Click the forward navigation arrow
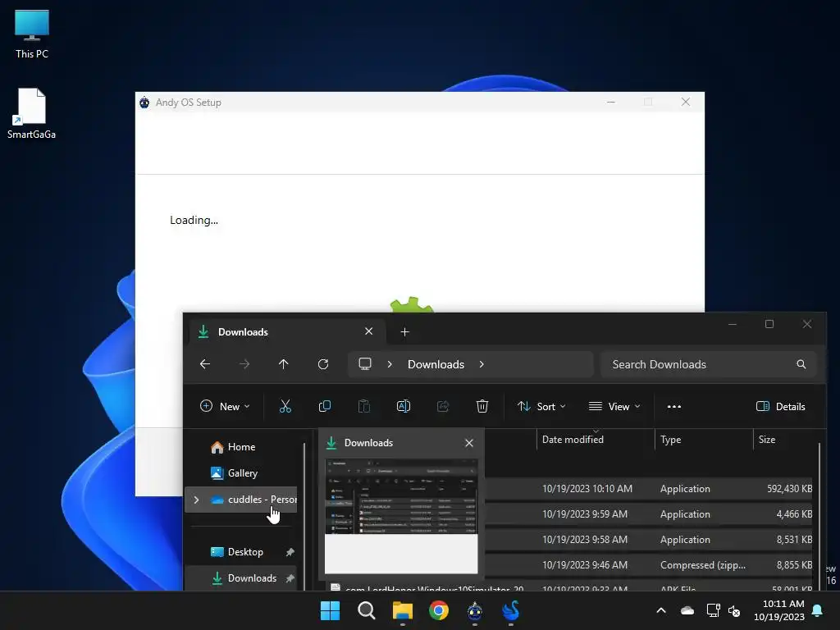This screenshot has height=630, width=840. [244, 364]
